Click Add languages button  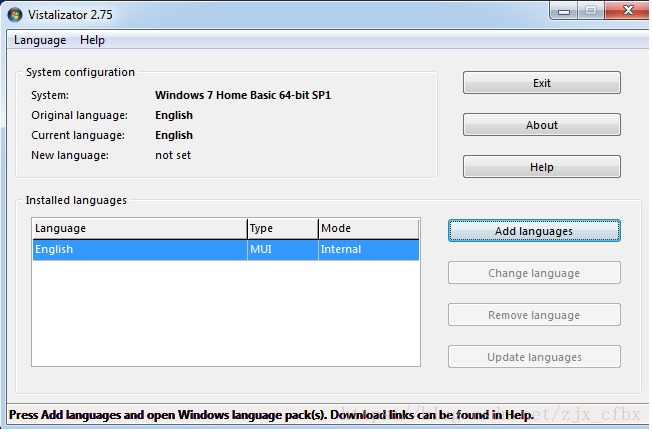(534, 231)
